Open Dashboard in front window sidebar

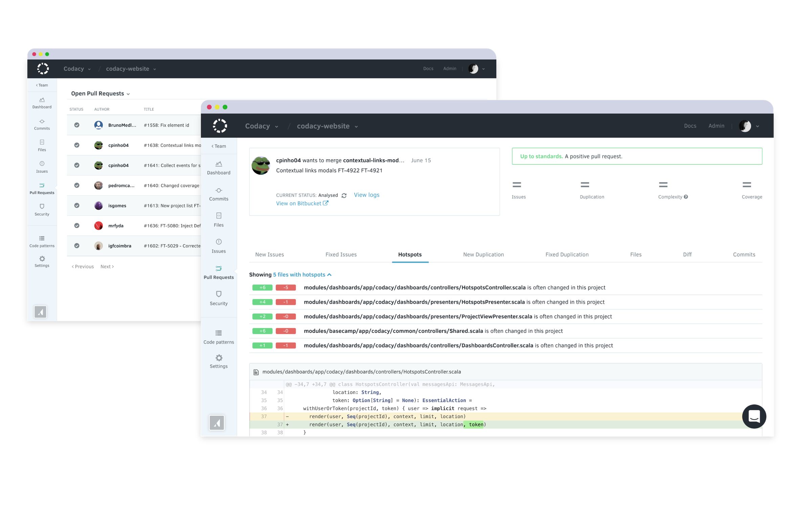tap(219, 168)
